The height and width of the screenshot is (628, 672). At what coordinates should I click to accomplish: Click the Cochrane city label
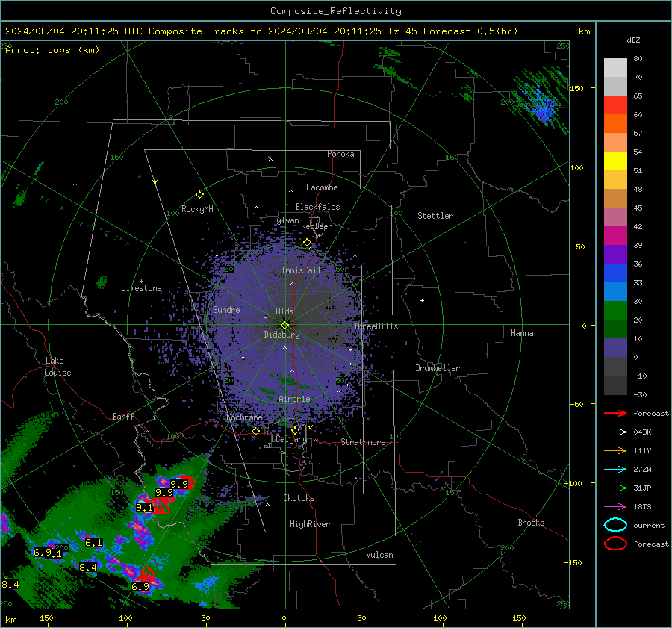tap(244, 417)
